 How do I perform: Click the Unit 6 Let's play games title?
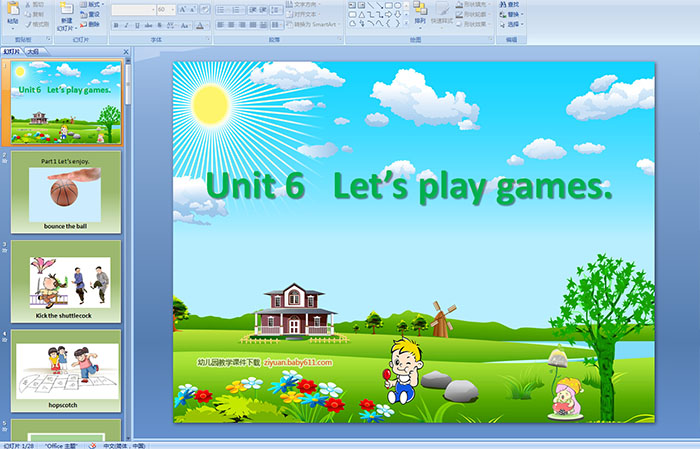[x=409, y=187]
